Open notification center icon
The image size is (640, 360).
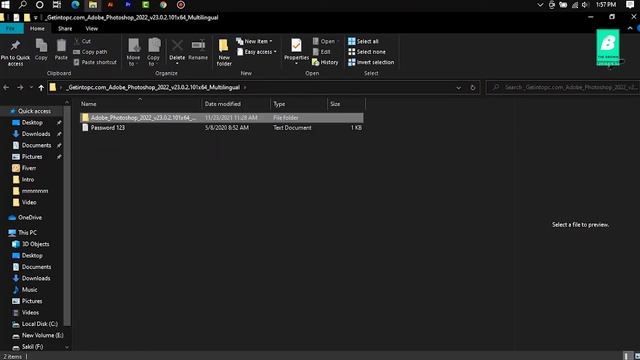[630, 5]
